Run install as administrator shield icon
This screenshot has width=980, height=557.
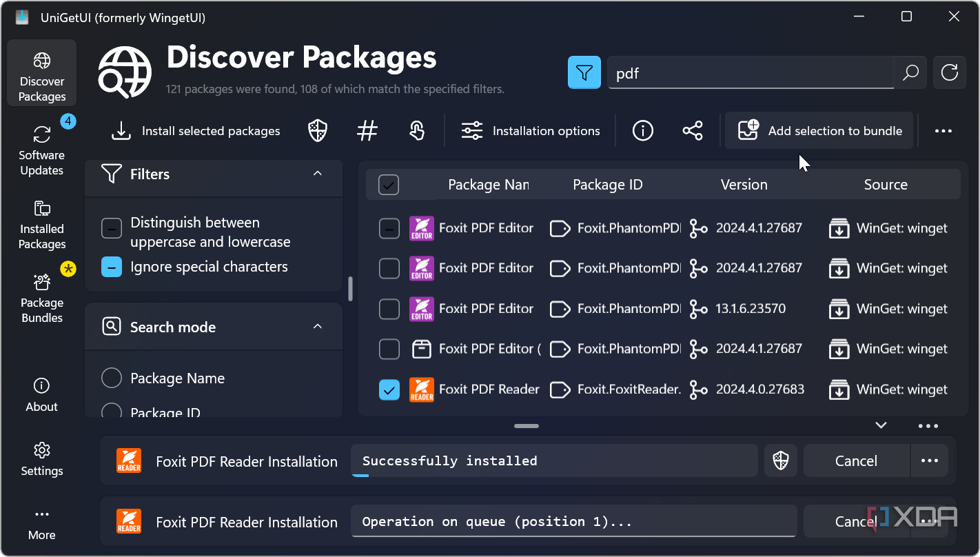(x=318, y=130)
